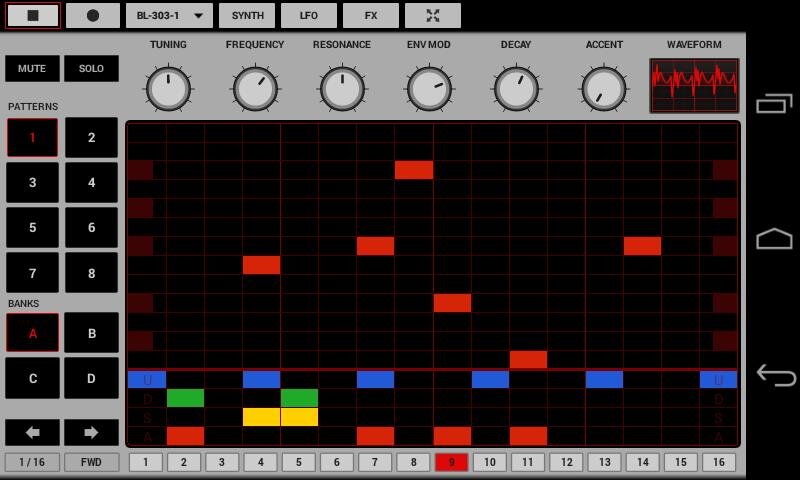Change the FWD playback direction

91,462
